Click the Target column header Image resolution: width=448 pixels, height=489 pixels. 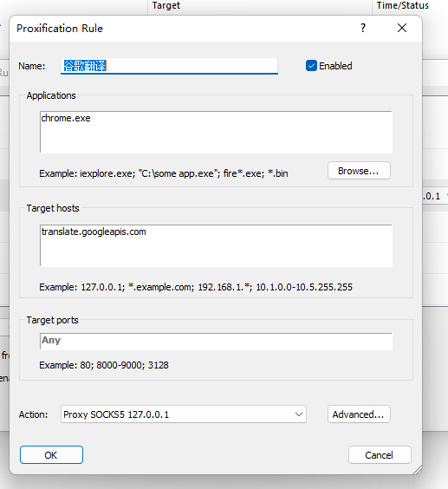[166, 5]
